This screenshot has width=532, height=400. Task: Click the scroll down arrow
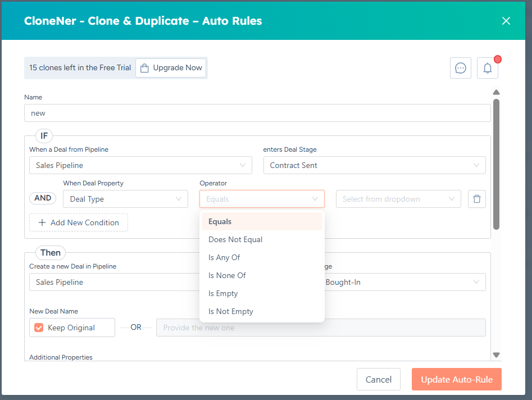(x=497, y=355)
